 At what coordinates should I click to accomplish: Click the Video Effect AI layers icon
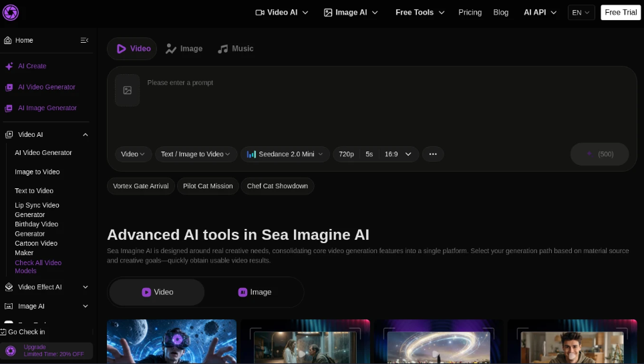(x=9, y=287)
